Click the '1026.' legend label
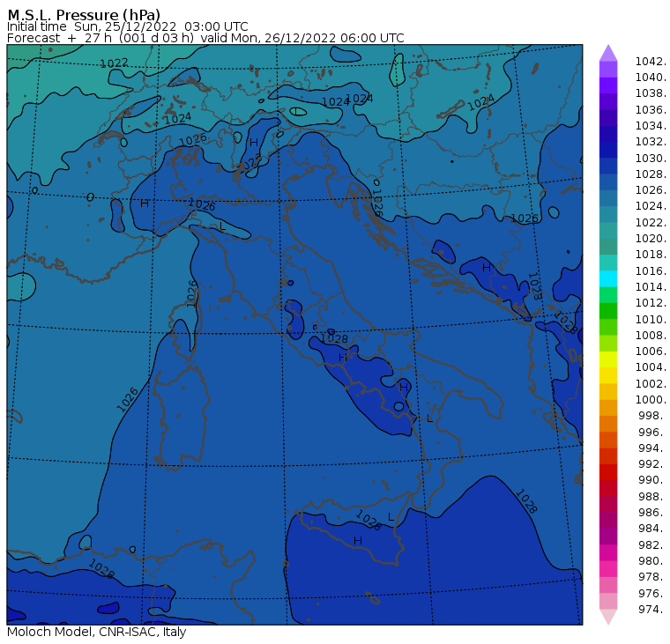The height and width of the screenshot is (644, 670). [x=651, y=190]
